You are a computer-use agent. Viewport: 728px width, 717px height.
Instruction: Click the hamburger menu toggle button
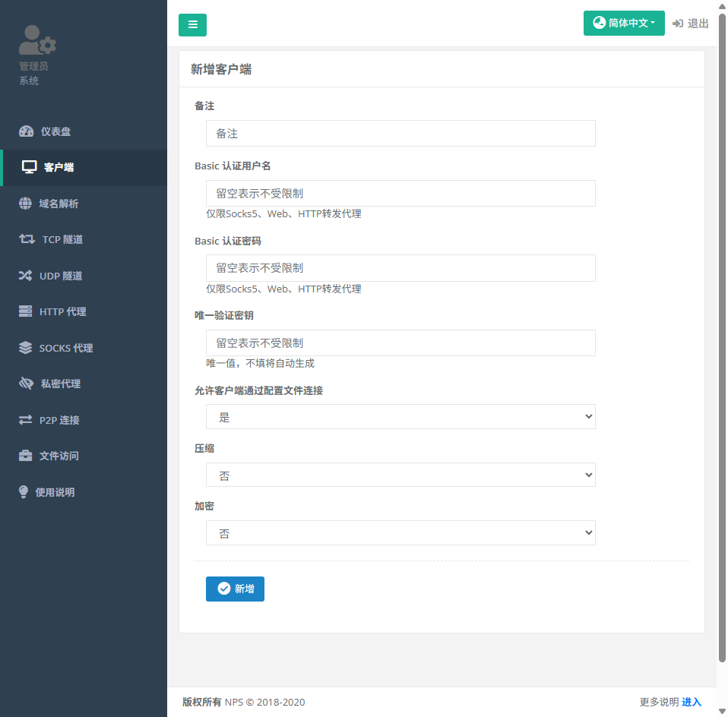pos(193,25)
